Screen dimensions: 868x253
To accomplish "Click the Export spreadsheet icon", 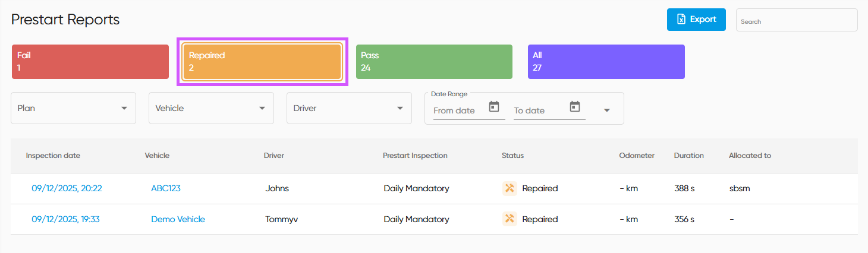I will [681, 20].
